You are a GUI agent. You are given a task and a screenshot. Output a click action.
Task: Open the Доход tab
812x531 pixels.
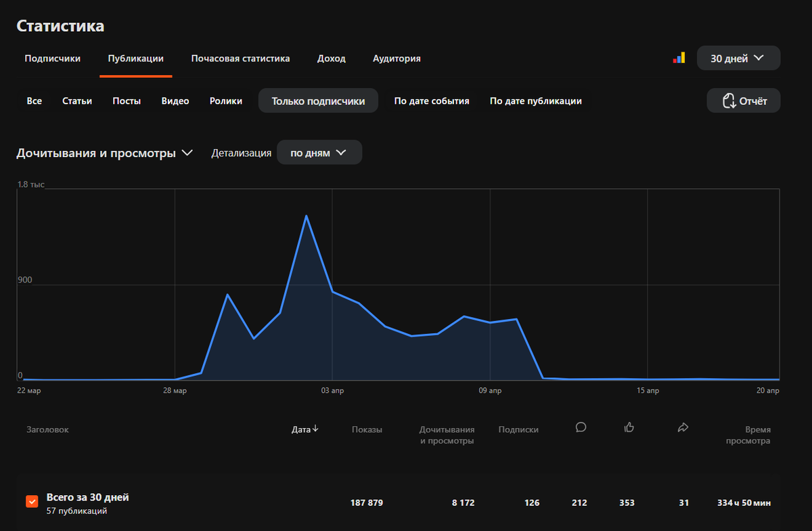tap(332, 58)
